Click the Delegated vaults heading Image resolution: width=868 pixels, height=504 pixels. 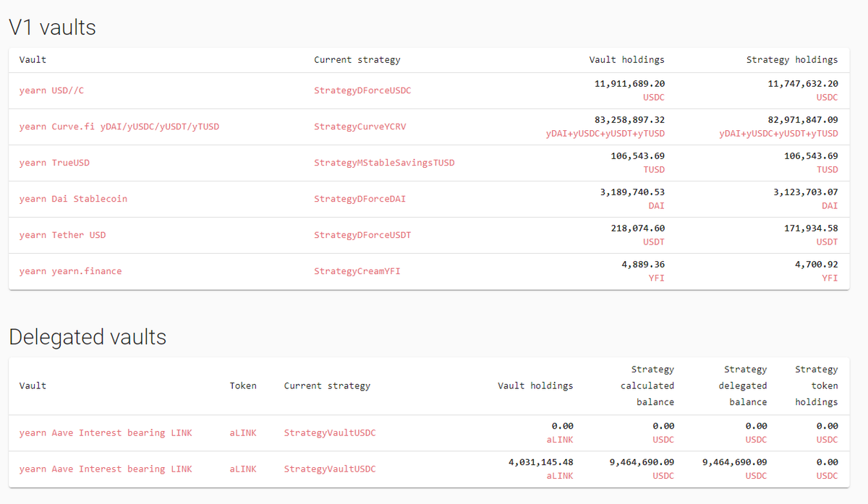pyautogui.click(x=88, y=337)
